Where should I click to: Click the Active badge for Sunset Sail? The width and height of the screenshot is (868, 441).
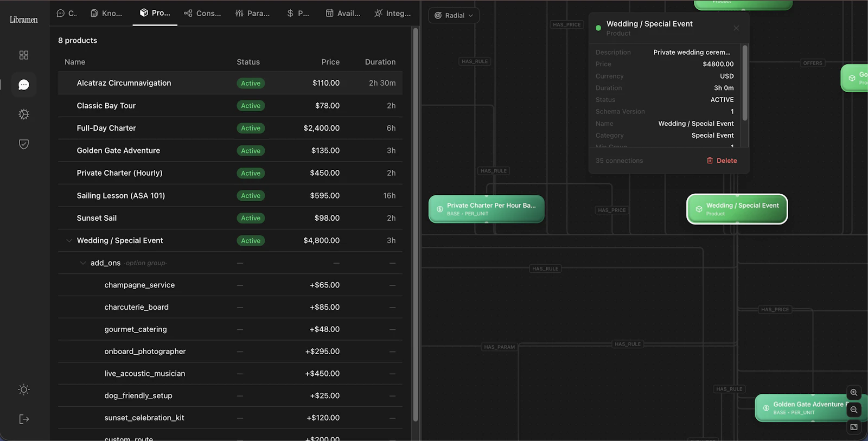251,218
